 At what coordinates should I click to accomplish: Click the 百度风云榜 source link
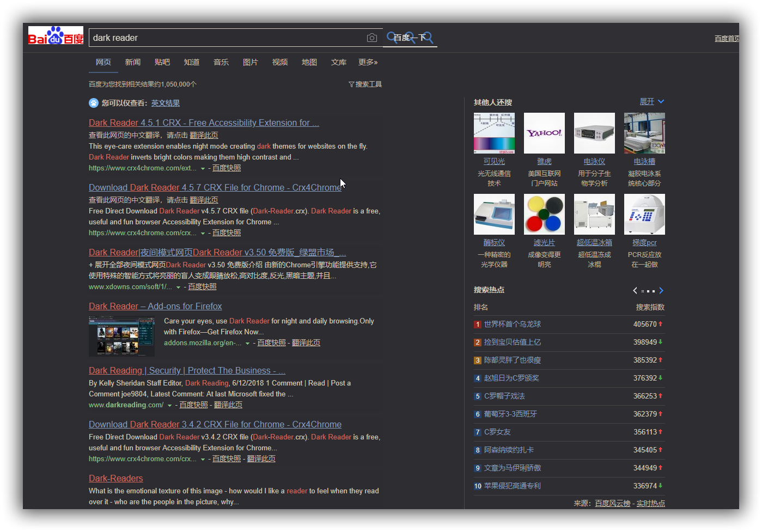click(613, 504)
